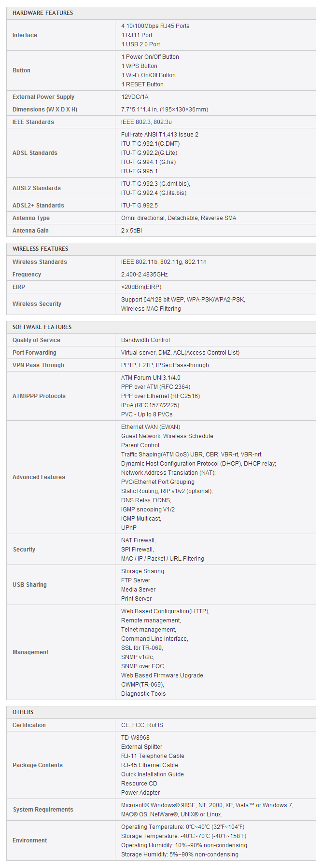Click the Package Contents label
The width and height of the screenshot is (322, 868).
[38, 765]
